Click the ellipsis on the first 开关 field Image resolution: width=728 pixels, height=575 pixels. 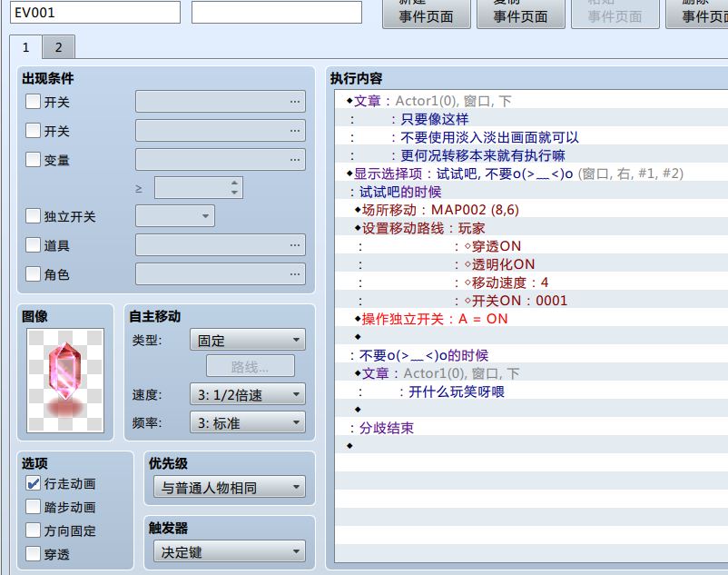[x=295, y=102]
